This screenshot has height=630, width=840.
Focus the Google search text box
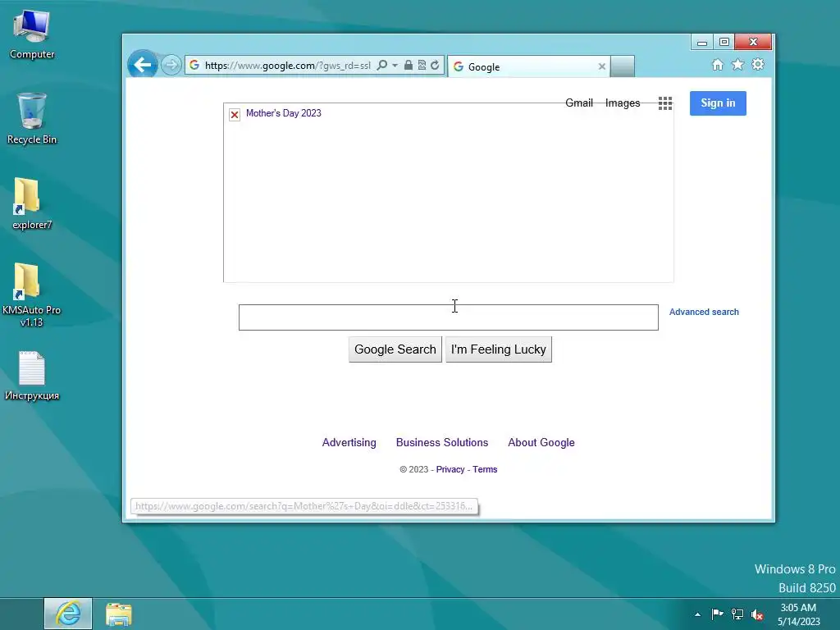coord(449,317)
